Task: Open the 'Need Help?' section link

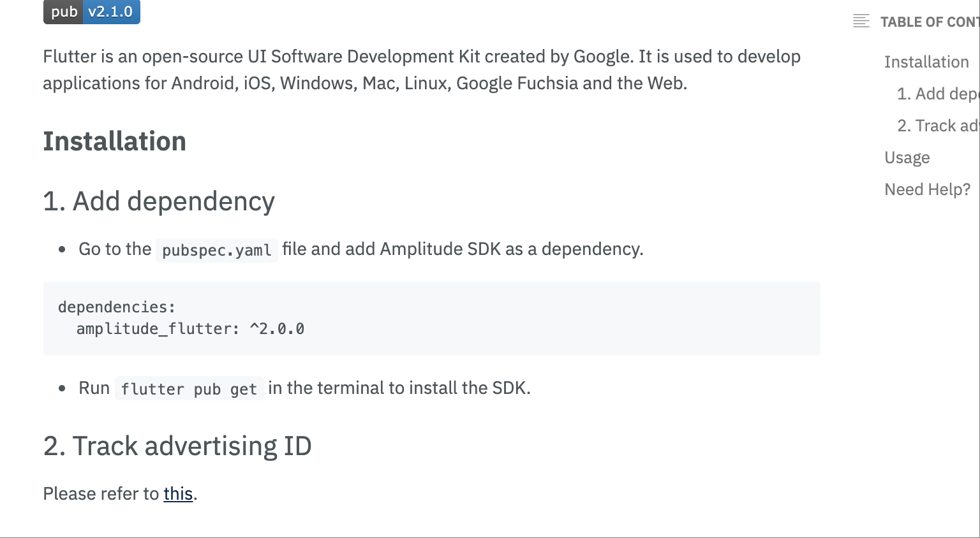Action: 927,189
